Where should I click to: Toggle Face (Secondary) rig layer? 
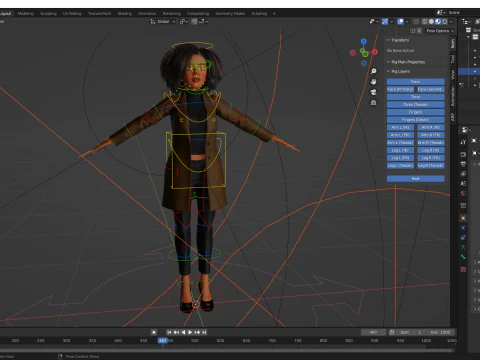pos(431,89)
